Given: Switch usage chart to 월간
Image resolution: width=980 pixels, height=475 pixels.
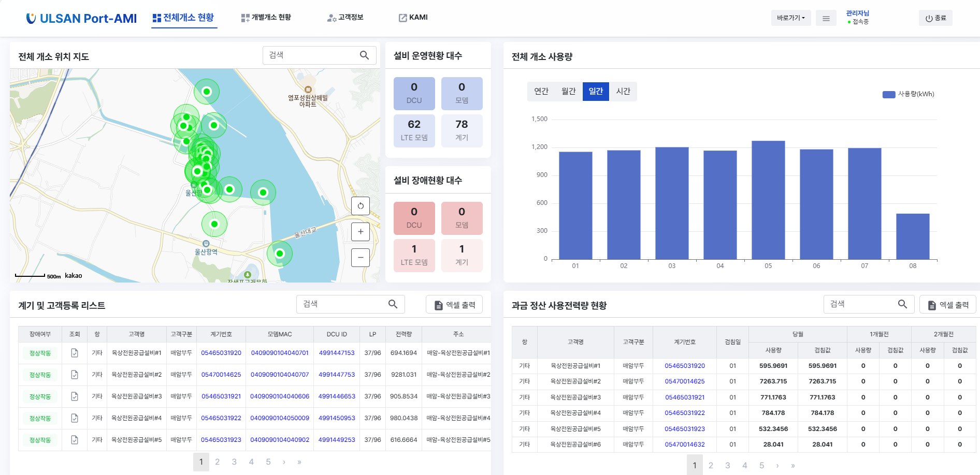Looking at the screenshot, I should [x=569, y=91].
